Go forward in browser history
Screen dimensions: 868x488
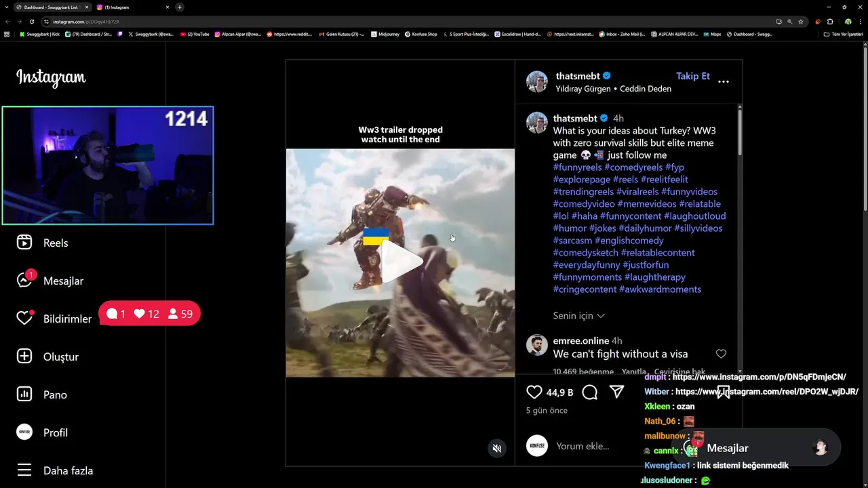click(x=19, y=22)
